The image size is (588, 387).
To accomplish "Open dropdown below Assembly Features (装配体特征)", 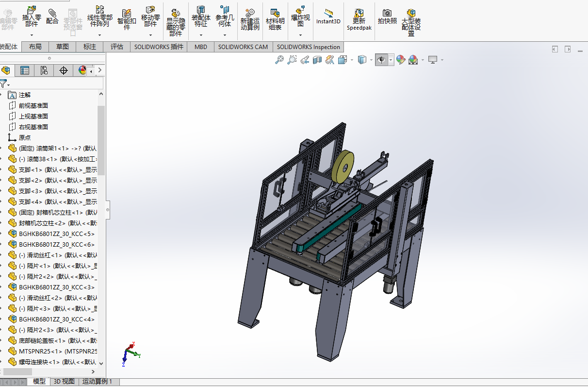I will click(x=201, y=35).
